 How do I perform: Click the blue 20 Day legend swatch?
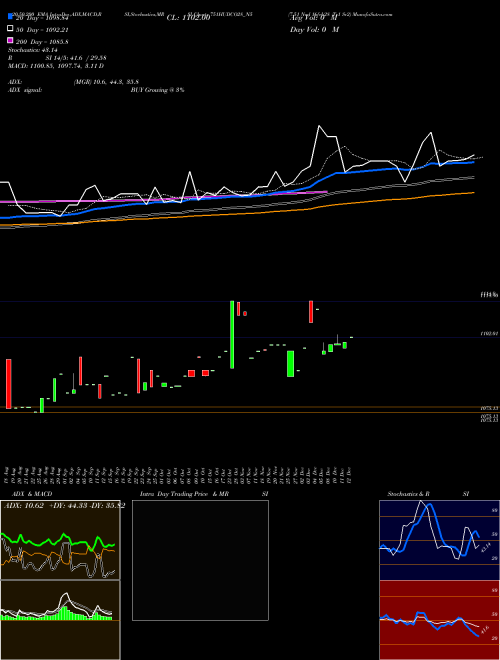coord(10,16)
